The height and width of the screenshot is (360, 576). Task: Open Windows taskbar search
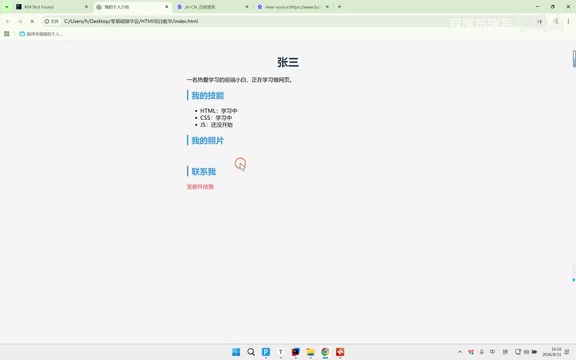251,352
